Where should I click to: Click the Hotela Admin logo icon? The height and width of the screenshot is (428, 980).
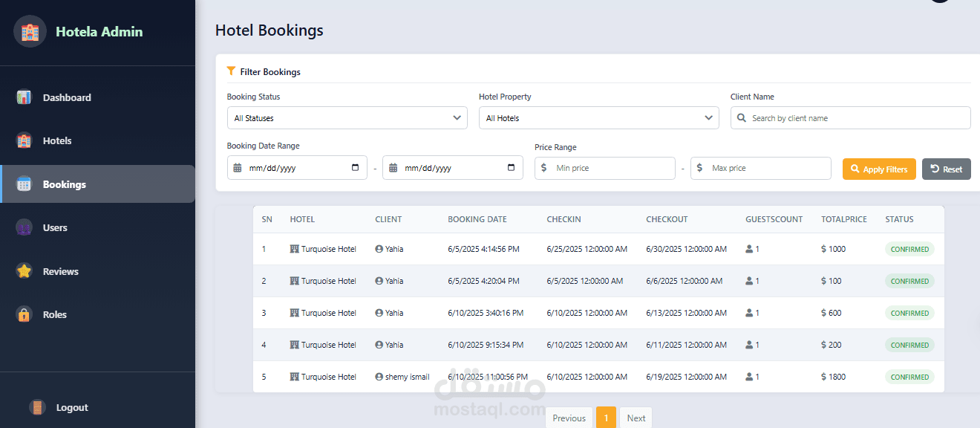(30, 31)
